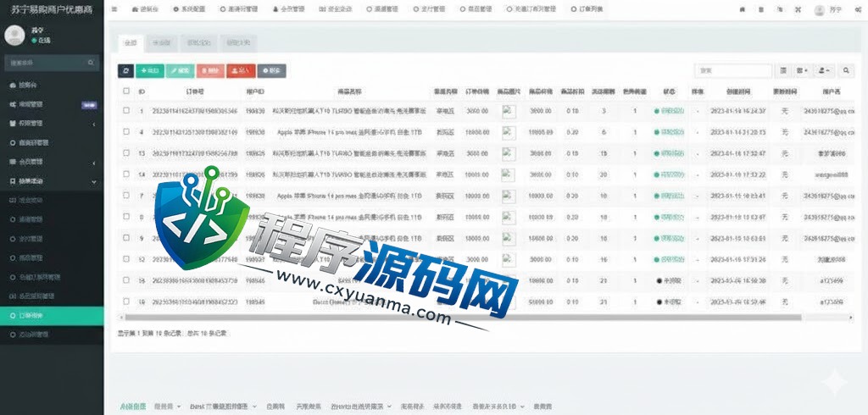868x415 pixels.
Task: Click the black 未领取 status in row with 2023-03-26 16:50:38
Action: click(x=669, y=281)
